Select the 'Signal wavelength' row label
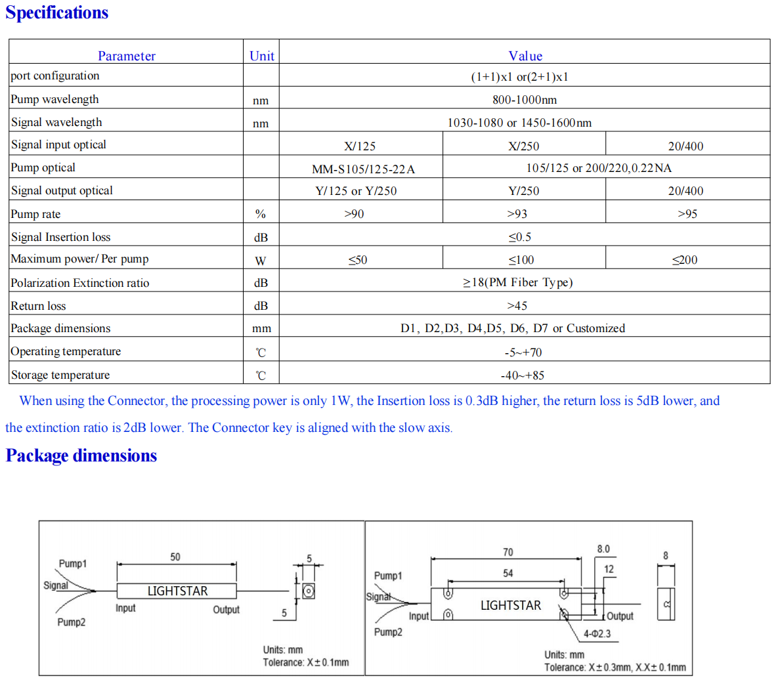The image size is (784, 684). tap(56, 122)
